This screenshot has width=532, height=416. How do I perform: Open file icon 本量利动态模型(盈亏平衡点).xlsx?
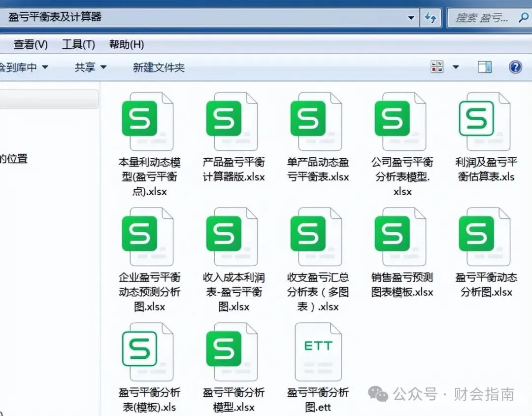[x=148, y=121]
